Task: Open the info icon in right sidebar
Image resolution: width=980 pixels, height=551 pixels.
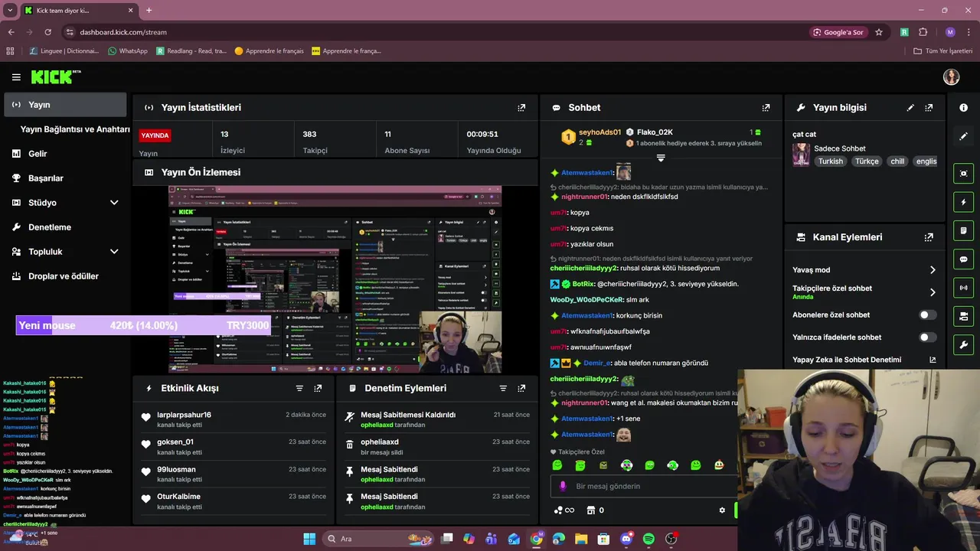Action: [964, 108]
